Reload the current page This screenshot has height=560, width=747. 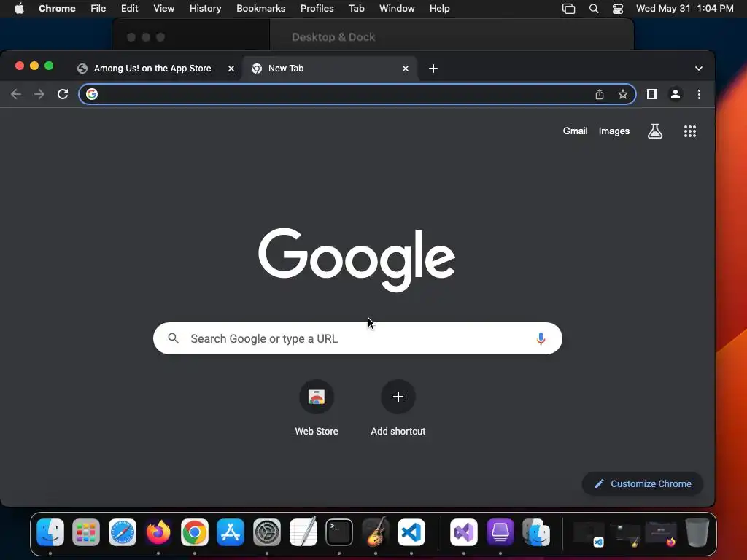[63, 94]
